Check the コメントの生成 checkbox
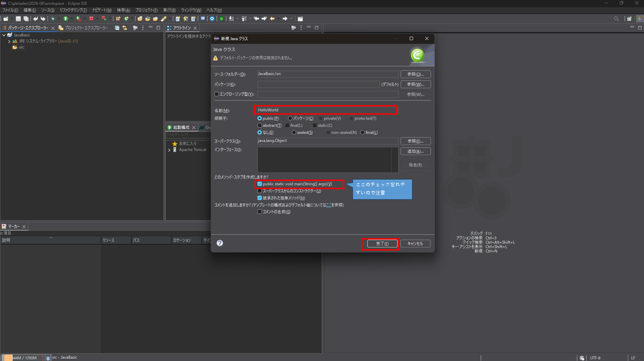644x361 pixels. [260, 212]
